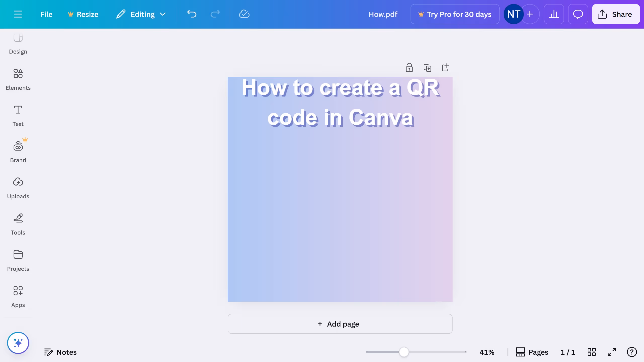Open the Resize menu
Image resolution: width=644 pixels, height=362 pixels.
pos(83,14)
